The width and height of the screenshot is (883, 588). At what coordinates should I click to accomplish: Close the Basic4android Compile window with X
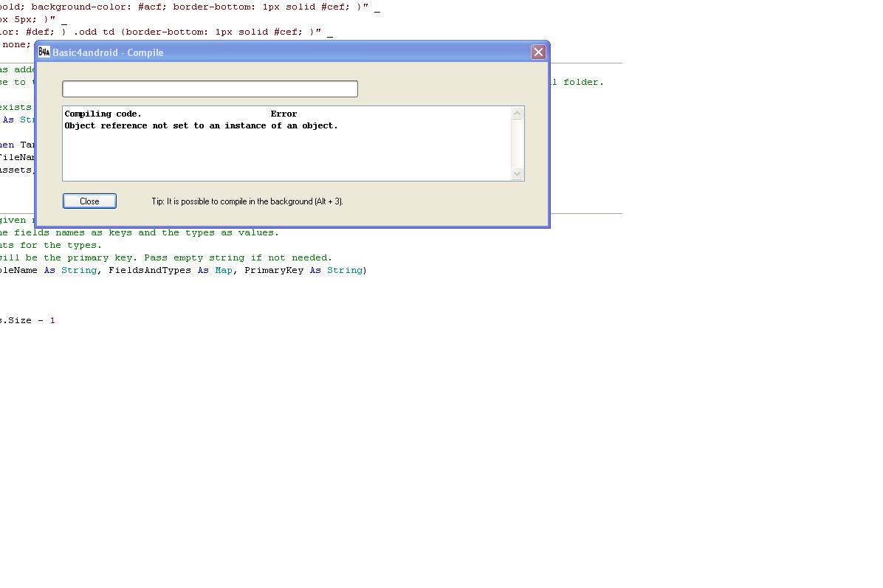click(x=538, y=52)
